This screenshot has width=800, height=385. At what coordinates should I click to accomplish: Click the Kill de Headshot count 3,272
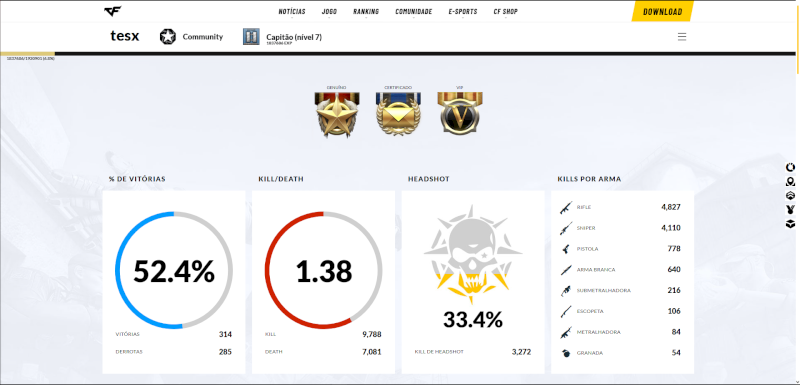point(521,352)
